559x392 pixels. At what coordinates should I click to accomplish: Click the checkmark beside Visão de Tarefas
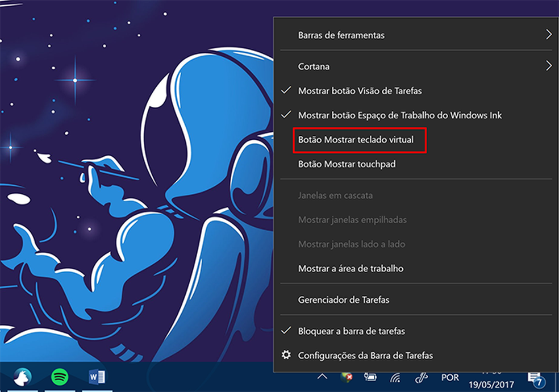click(x=286, y=90)
